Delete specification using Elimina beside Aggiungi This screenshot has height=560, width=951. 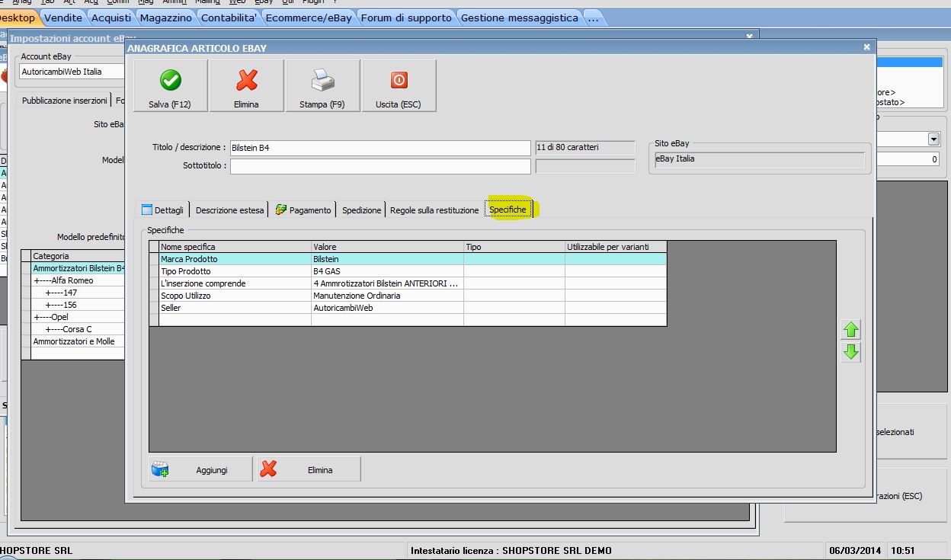[x=309, y=469]
